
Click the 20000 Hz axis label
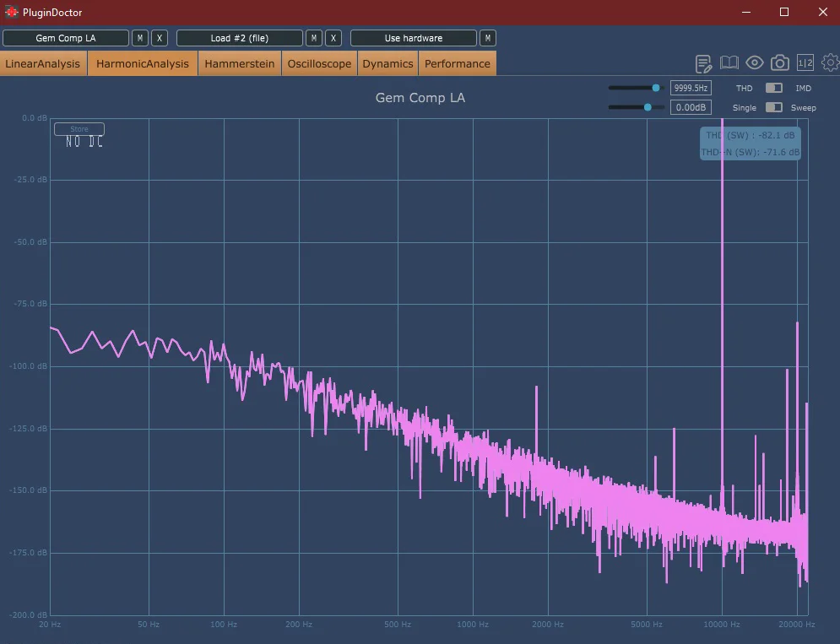[x=797, y=625]
